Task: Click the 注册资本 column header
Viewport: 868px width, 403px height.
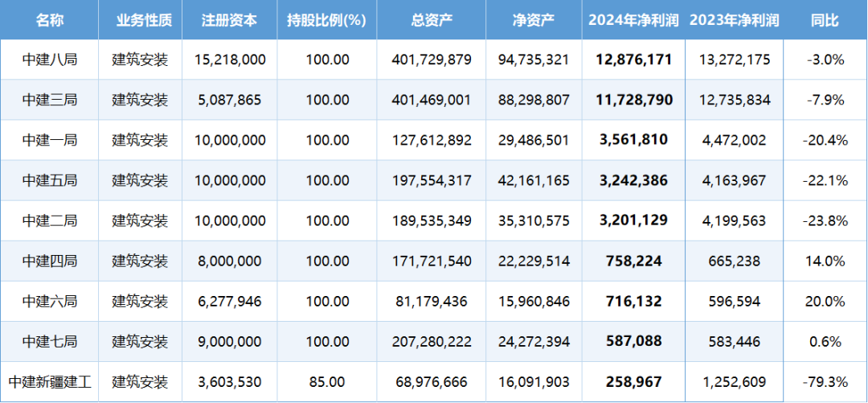Action: (x=230, y=20)
